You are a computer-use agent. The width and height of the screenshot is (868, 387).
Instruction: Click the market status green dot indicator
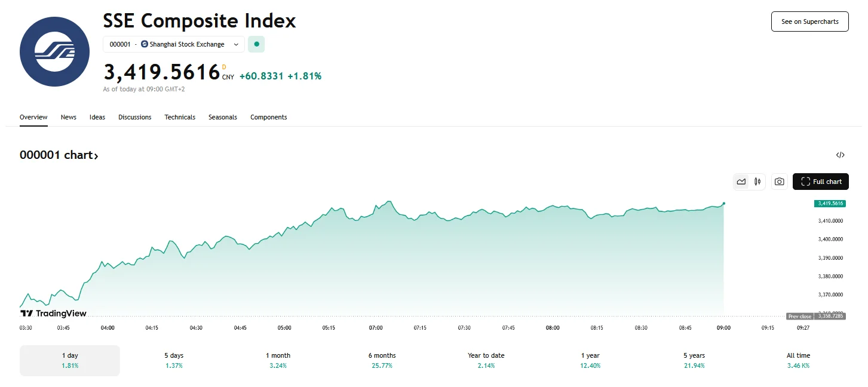pos(256,44)
